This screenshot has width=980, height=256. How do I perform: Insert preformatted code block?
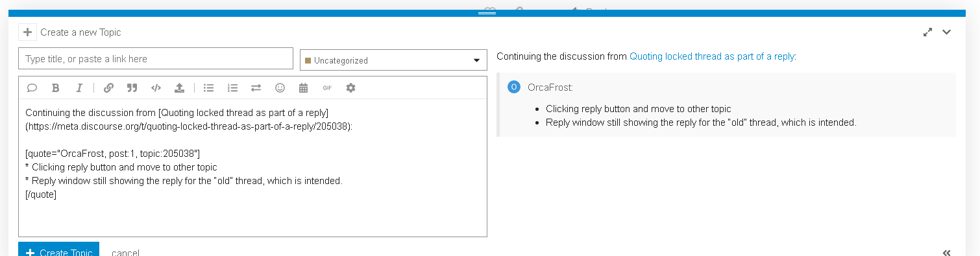pos(156,87)
